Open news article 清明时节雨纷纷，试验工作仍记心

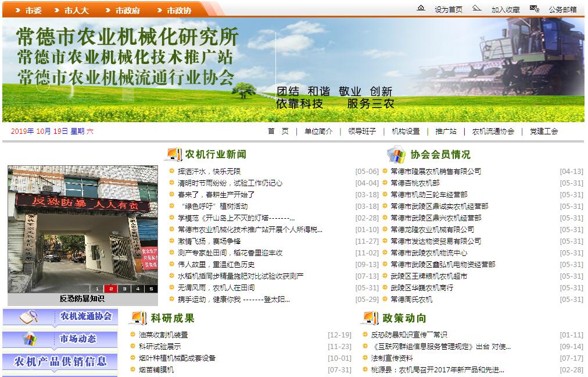[x=230, y=183]
